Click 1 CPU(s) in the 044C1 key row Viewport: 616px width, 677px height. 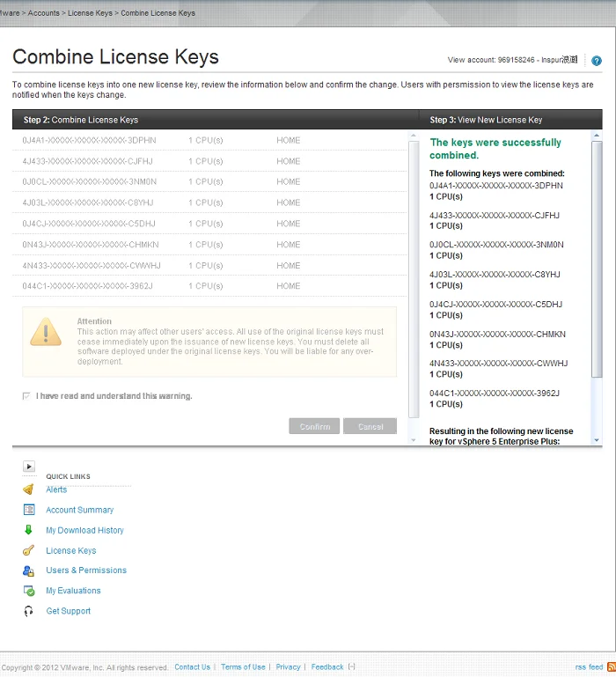pyautogui.click(x=205, y=286)
